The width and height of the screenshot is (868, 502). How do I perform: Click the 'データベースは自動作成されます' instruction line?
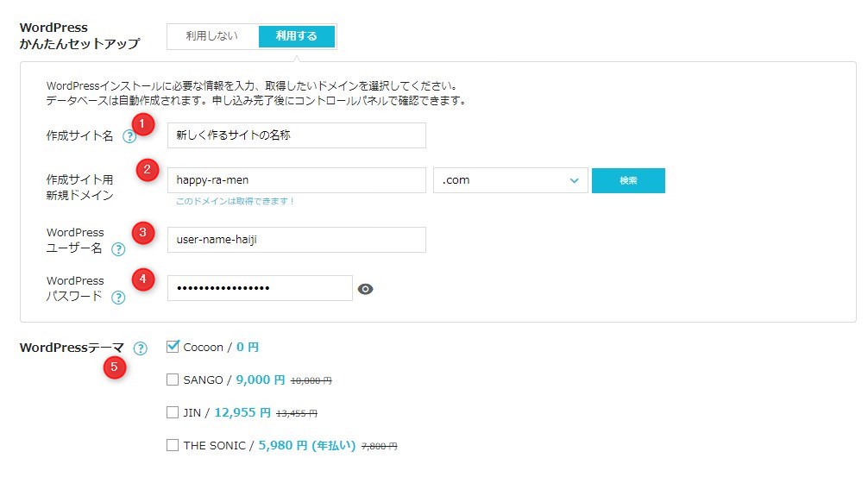click(x=256, y=101)
